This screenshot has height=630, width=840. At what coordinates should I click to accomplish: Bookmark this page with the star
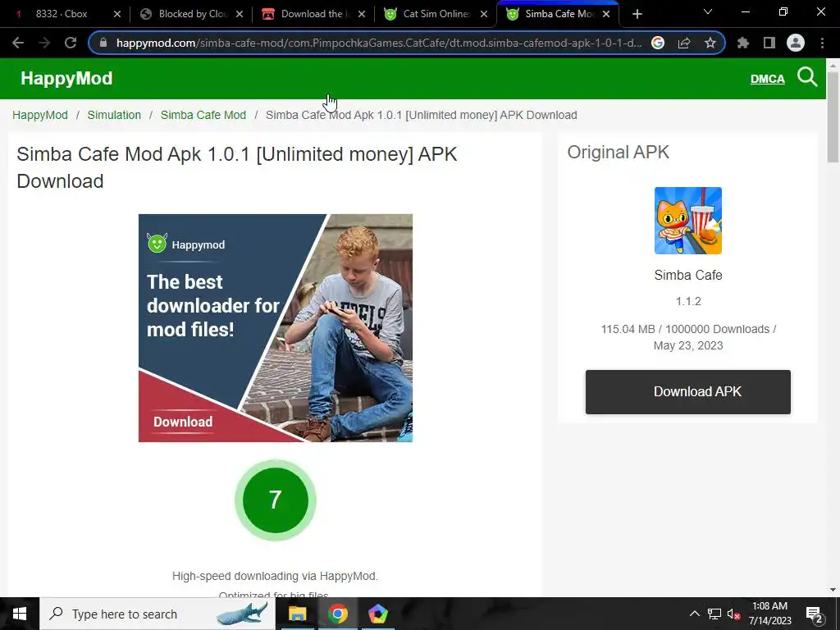click(x=710, y=43)
